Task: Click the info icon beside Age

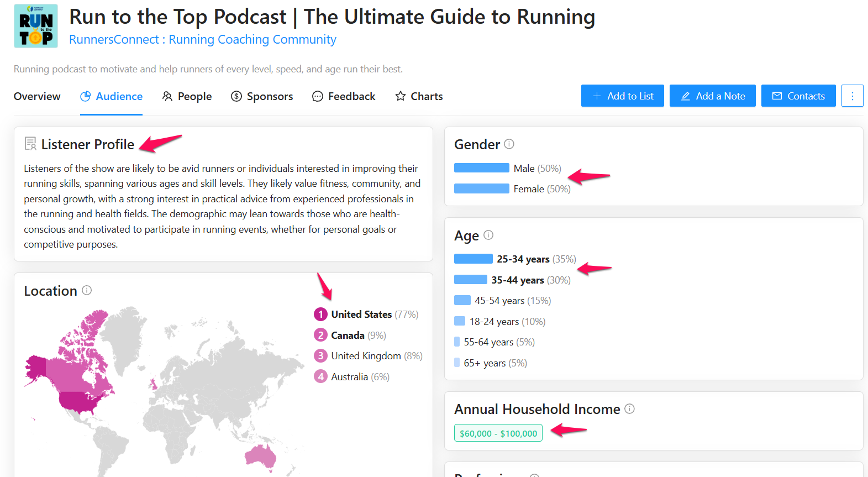Action: 488,235
